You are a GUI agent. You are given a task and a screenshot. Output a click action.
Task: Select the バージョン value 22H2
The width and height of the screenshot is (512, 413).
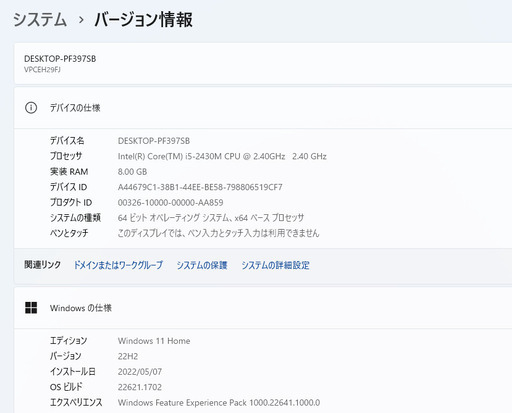(128, 356)
